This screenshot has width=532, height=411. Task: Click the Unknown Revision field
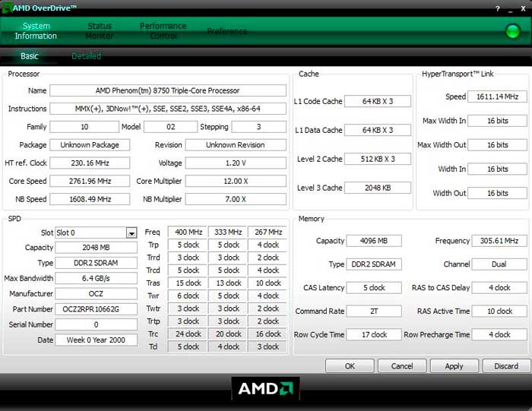pyautogui.click(x=236, y=145)
